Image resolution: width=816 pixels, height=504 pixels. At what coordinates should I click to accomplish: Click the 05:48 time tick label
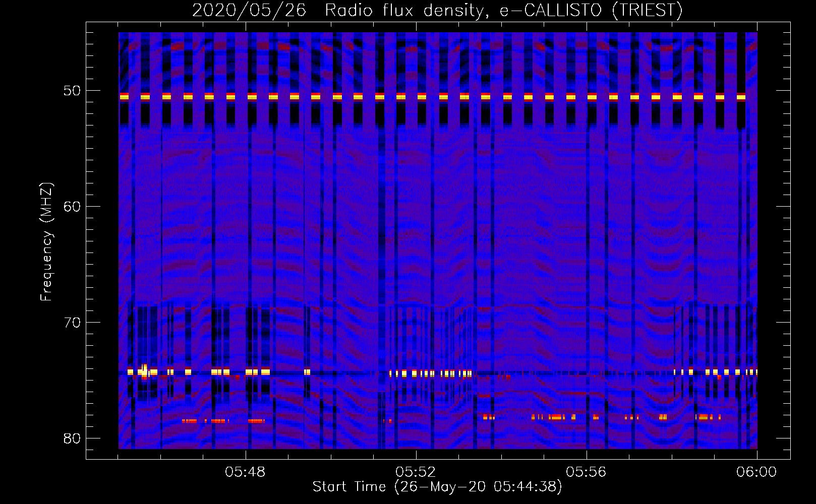(x=246, y=472)
